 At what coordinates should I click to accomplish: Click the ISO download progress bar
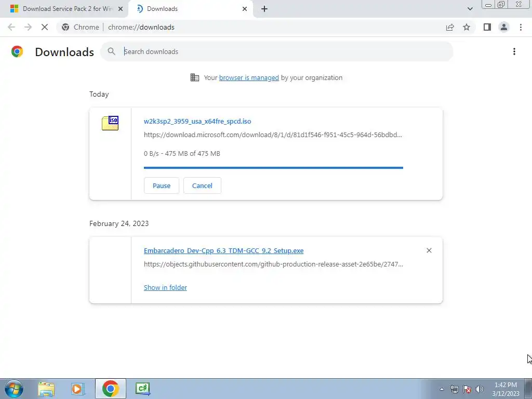pos(273,168)
